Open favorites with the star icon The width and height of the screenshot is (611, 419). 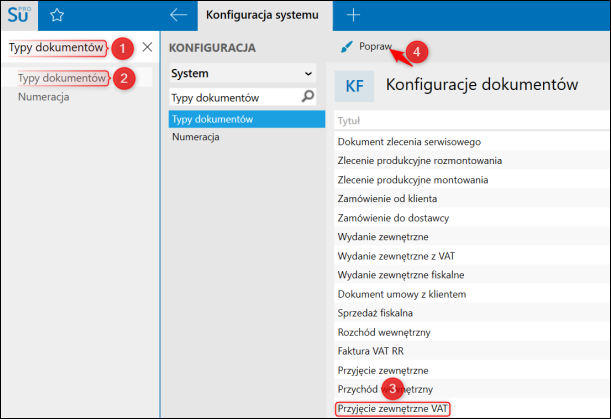tap(58, 15)
